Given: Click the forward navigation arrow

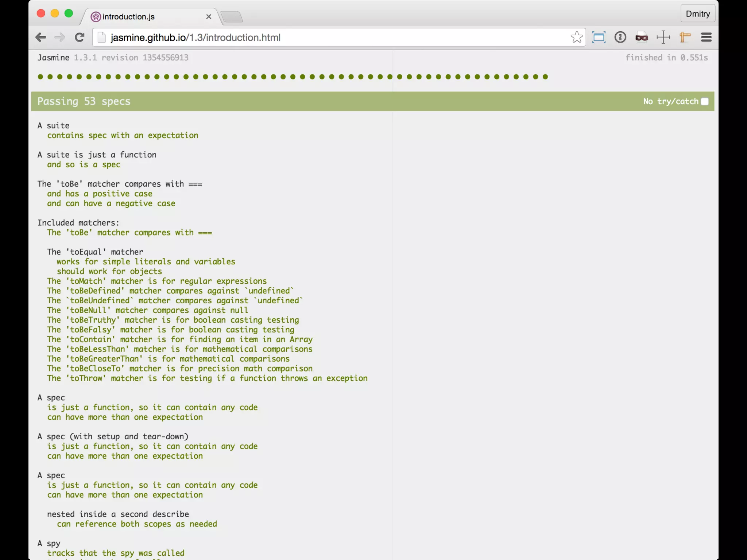Looking at the screenshot, I should coord(60,37).
